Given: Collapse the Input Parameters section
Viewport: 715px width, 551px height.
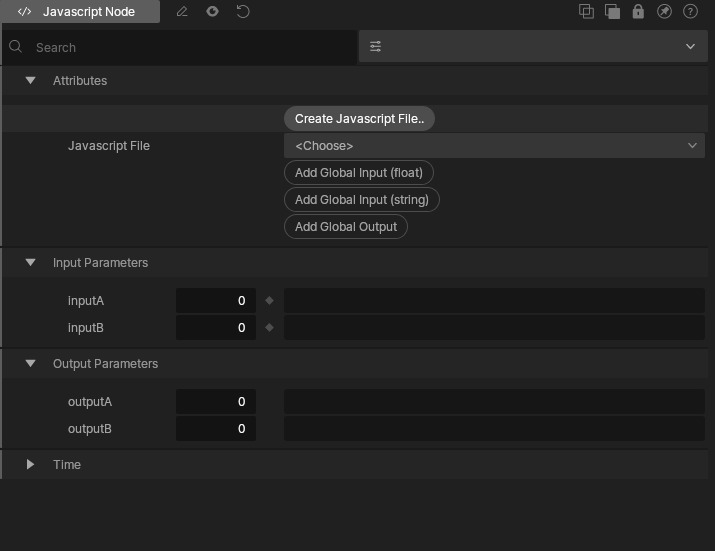Looking at the screenshot, I should click(30, 263).
